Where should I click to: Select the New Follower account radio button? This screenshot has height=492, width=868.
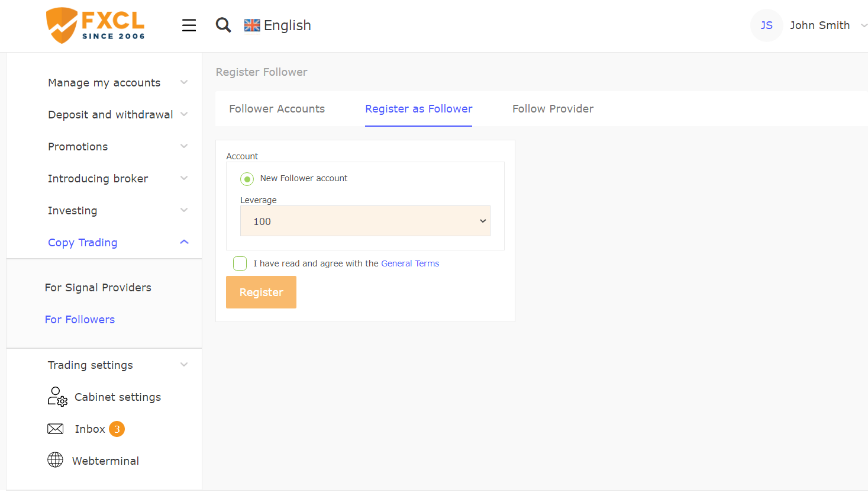pos(247,179)
